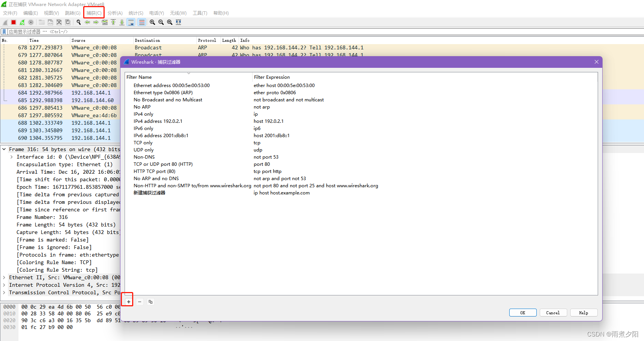
Task: Sort by Filter Name column header
Action: (x=189, y=77)
